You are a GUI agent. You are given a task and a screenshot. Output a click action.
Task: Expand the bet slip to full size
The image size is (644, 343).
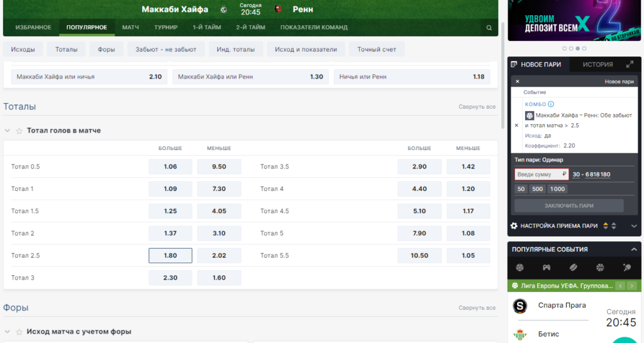point(630,65)
